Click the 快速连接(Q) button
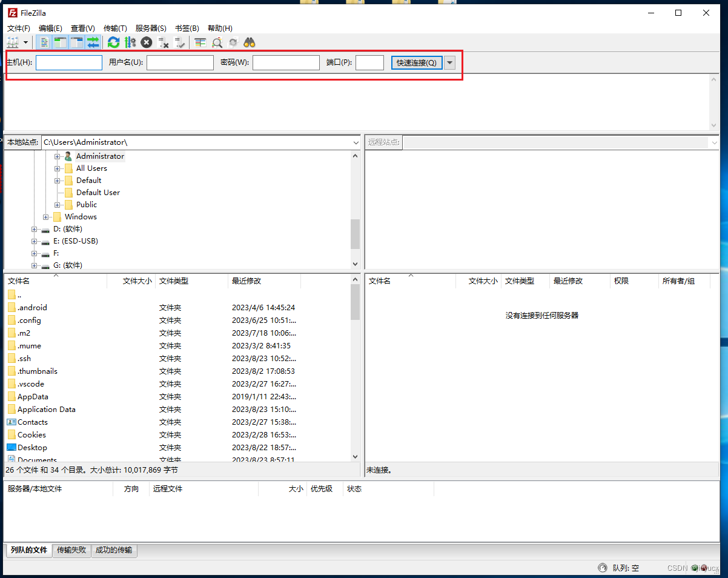Image resolution: width=728 pixels, height=578 pixels. (x=417, y=62)
